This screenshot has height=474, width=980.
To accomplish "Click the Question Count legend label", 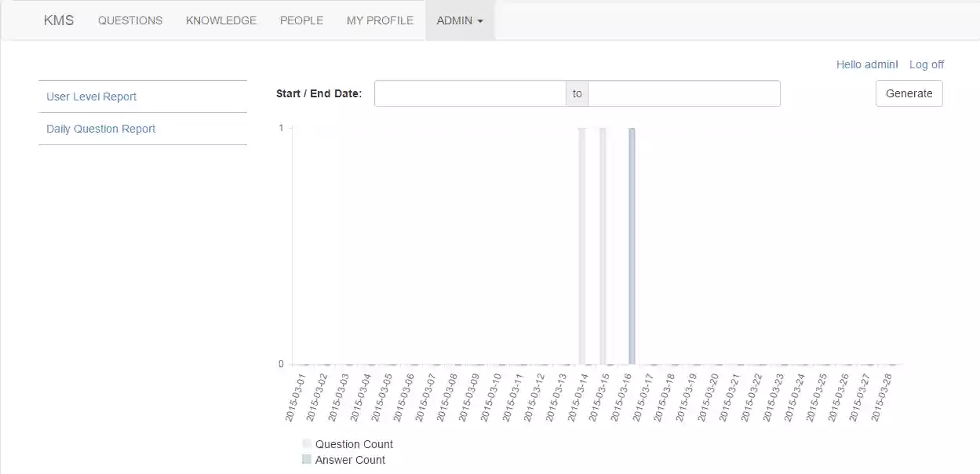I will click(354, 444).
